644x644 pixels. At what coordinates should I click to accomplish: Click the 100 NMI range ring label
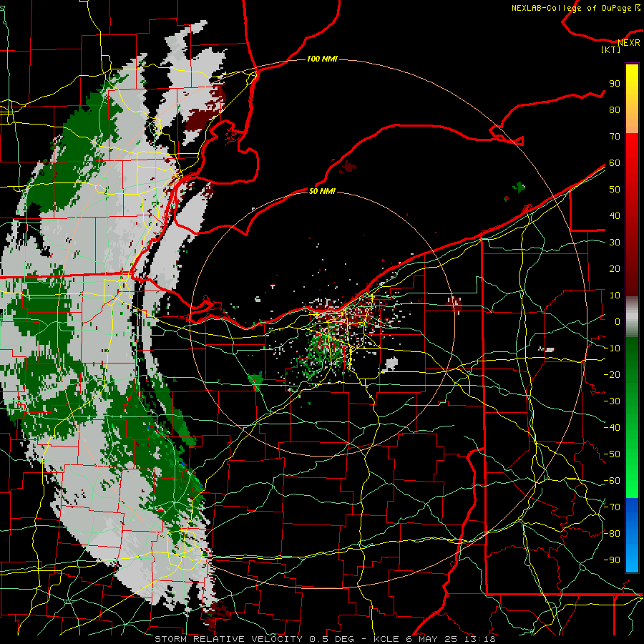click(322, 59)
